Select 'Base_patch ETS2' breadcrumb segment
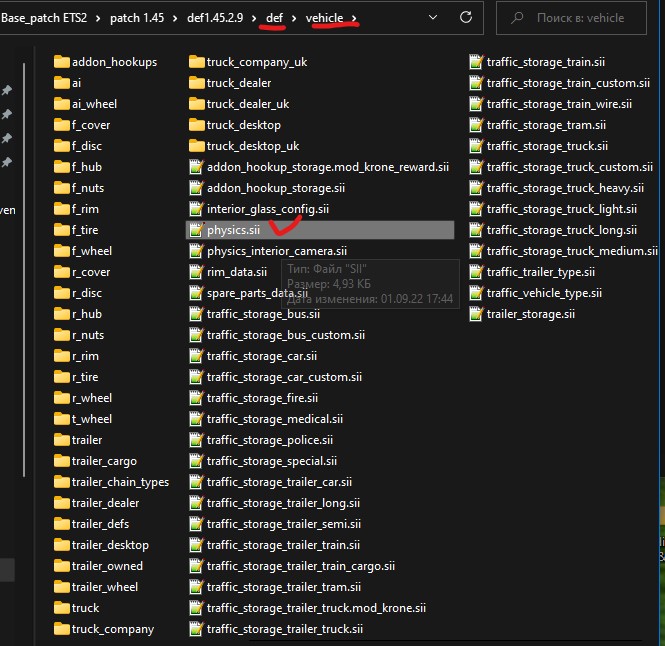The image size is (665, 646). (x=44, y=18)
